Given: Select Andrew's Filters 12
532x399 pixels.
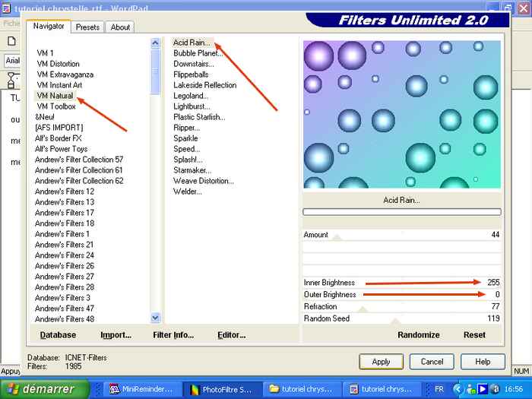Looking at the screenshot, I should point(65,192).
